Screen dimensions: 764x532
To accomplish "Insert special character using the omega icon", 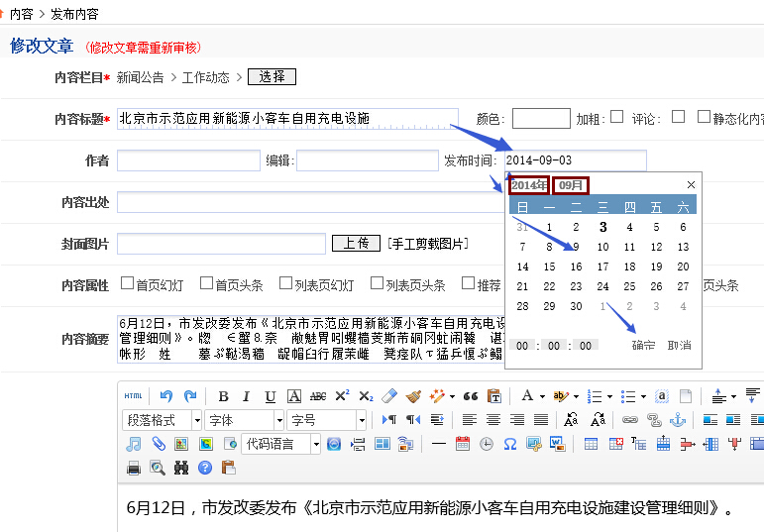I will [x=510, y=444].
